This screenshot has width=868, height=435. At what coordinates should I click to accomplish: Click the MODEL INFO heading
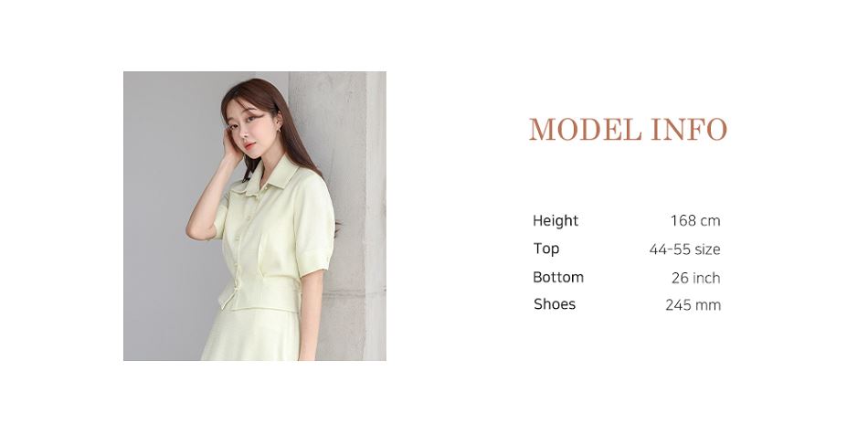[628, 129]
